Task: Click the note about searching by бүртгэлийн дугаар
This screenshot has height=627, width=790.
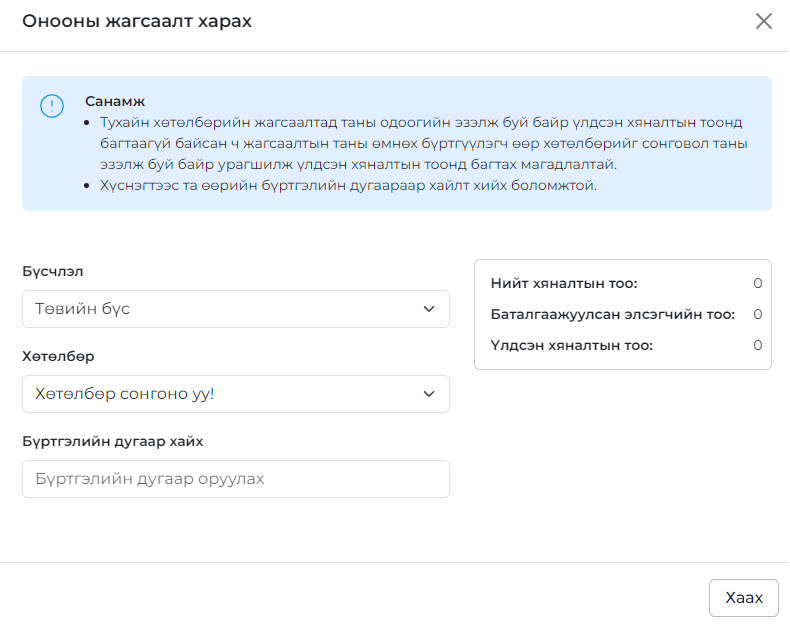Action: [x=348, y=185]
